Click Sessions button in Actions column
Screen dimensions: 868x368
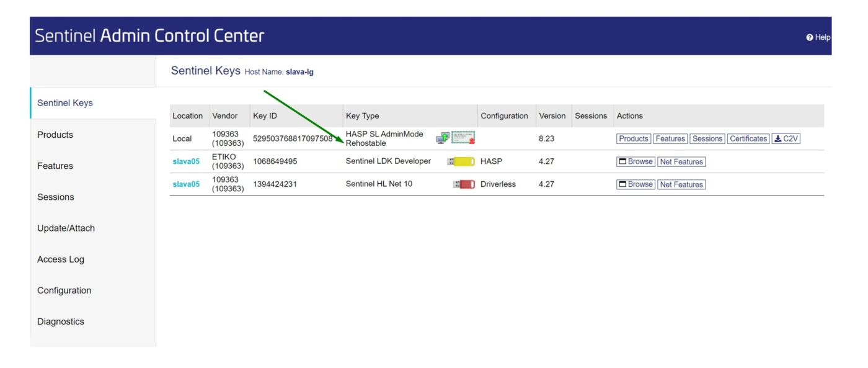click(707, 139)
